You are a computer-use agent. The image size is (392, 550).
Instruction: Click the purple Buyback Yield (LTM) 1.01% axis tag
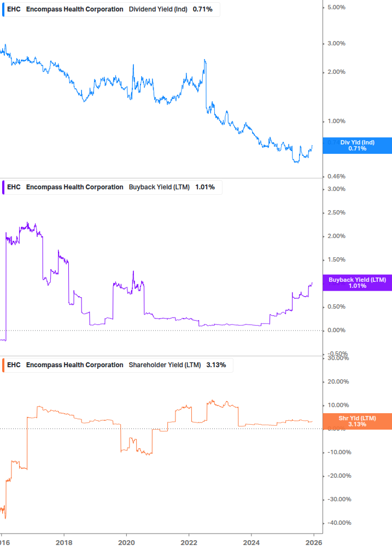358,283
